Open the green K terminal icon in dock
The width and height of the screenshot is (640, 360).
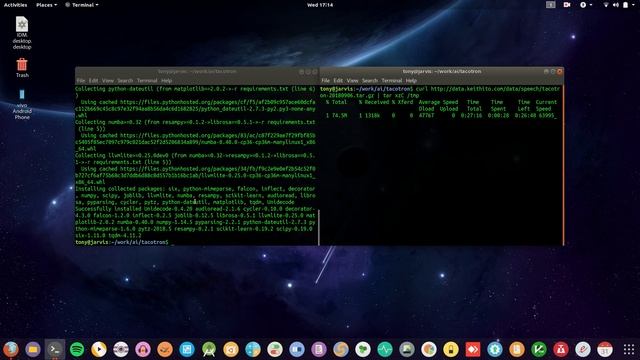539,349
